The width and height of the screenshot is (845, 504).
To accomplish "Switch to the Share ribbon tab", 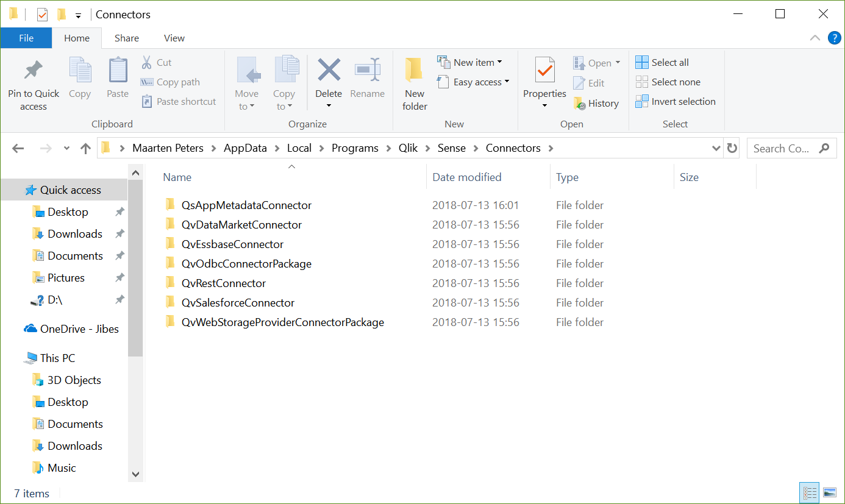I will click(x=127, y=38).
